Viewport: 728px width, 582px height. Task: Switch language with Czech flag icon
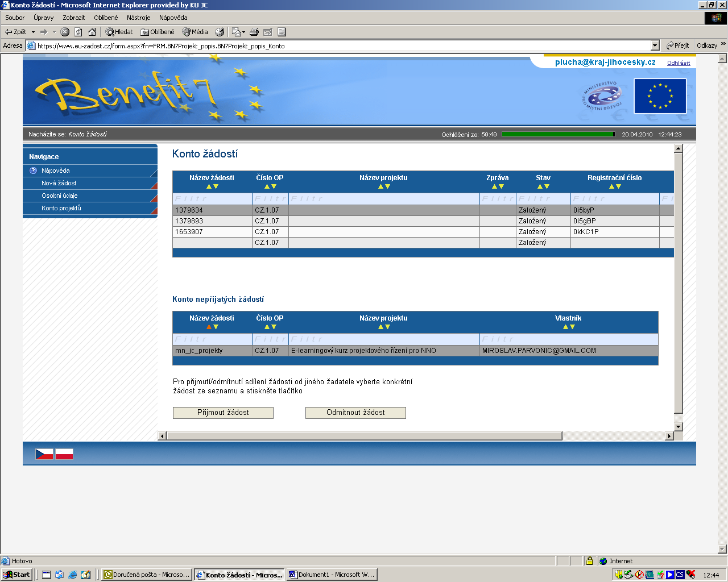tap(44, 454)
